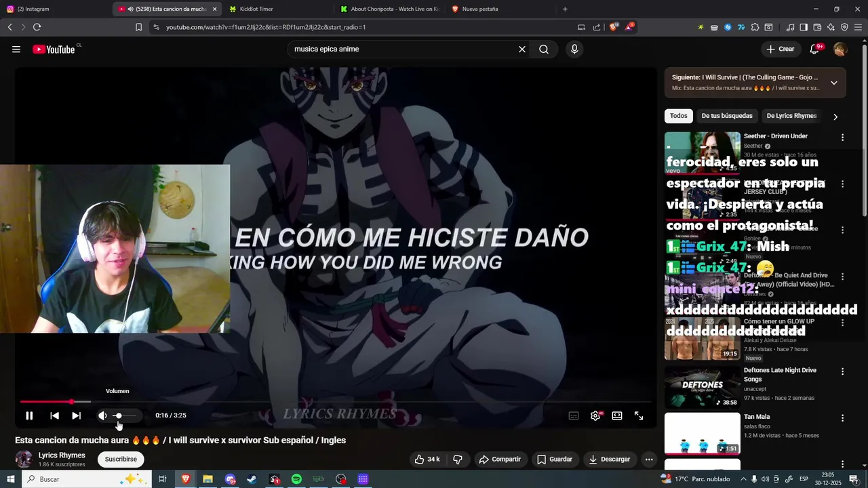Open Brave Leo AI sparkle icon
The height and width of the screenshot is (488, 868).
pyautogui.click(x=831, y=27)
